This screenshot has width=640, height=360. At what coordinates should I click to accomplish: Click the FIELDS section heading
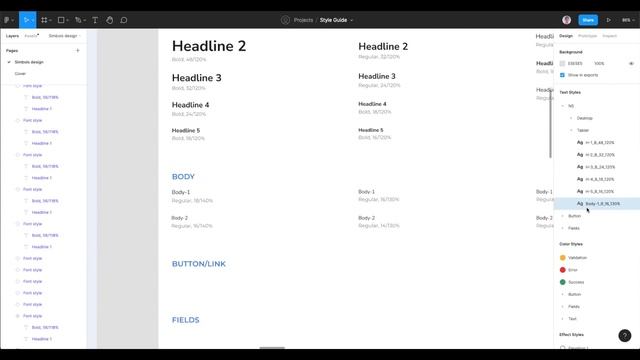(x=186, y=320)
